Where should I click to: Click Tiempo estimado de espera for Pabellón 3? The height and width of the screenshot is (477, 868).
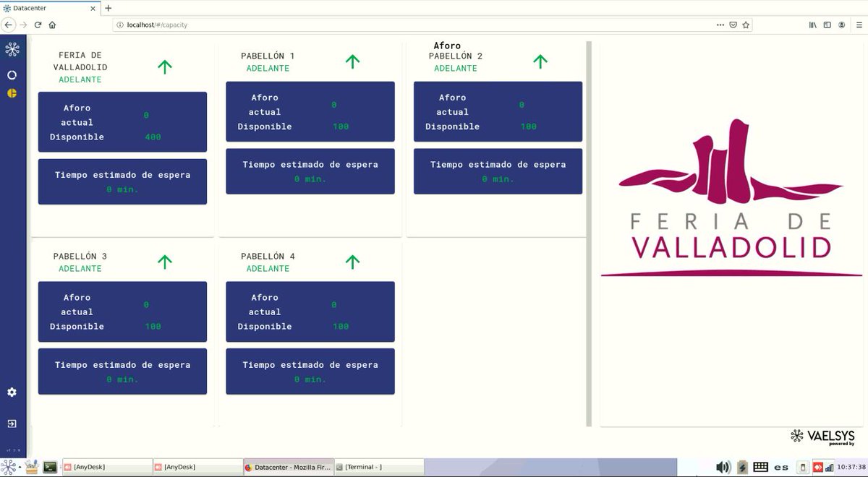point(122,371)
